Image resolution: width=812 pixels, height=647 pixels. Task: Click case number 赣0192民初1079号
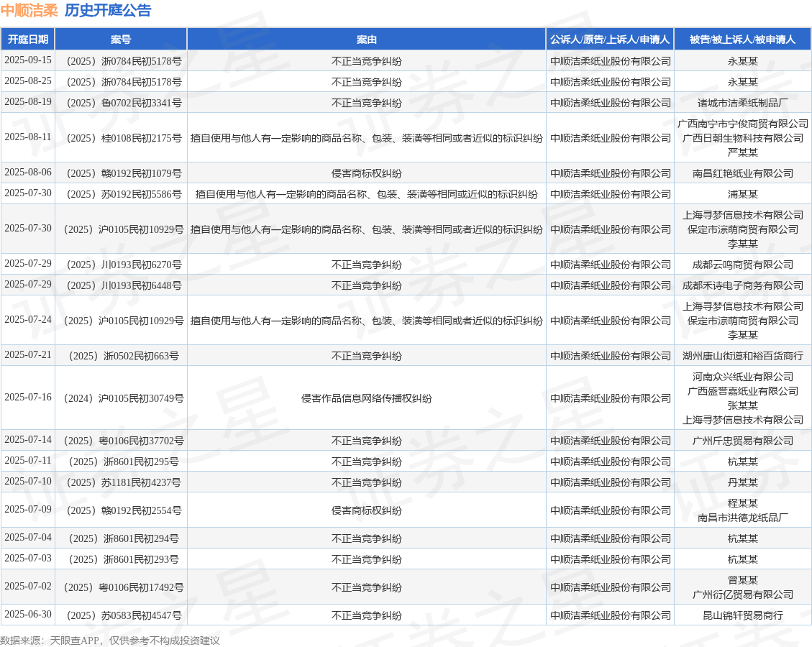coord(124,173)
